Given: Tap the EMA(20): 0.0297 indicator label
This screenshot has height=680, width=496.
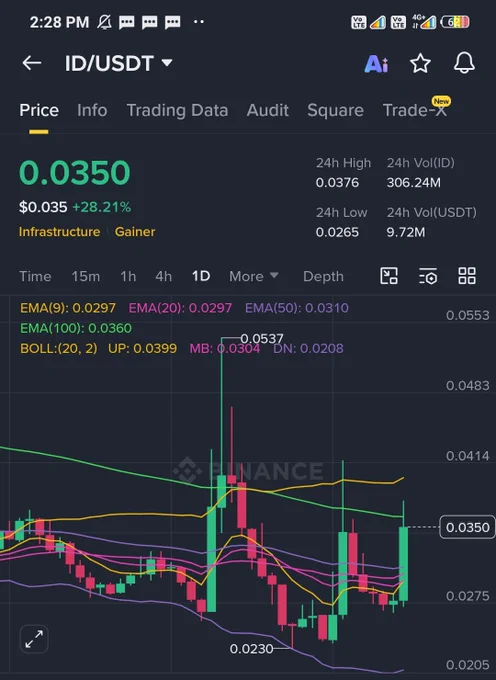Looking at the screenshot, I should point(180,308).
